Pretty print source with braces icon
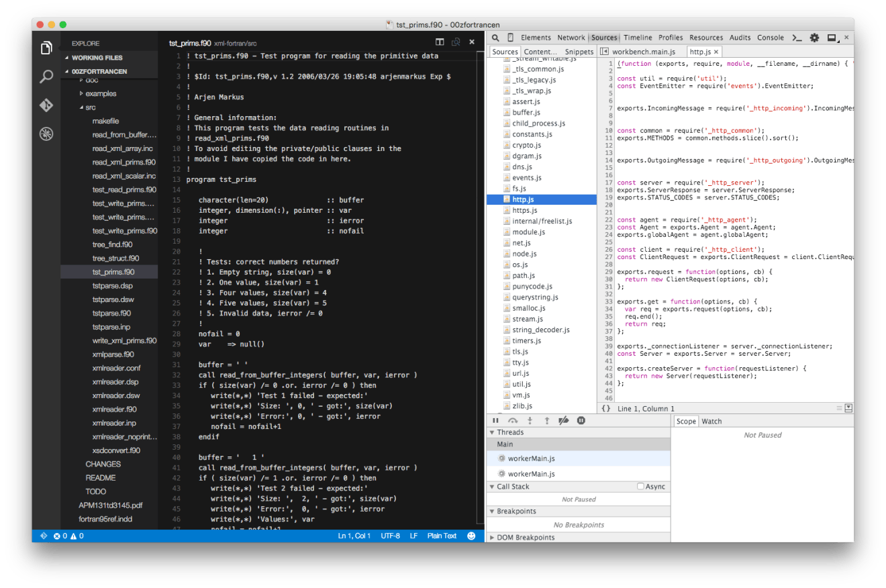 tap(606, 408)
